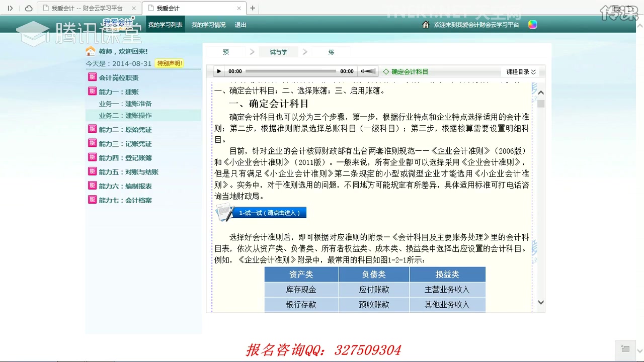The height and width of the screenshot is (362, 644).
Task: Open 我的学习列表 menu item
Action: point(165,25)
